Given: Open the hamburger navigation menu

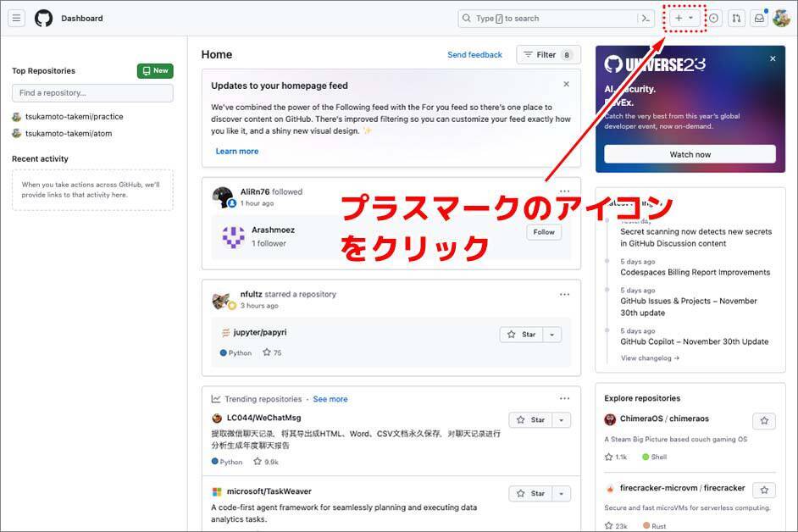Looking at the screenshot, I should (16, 19).
